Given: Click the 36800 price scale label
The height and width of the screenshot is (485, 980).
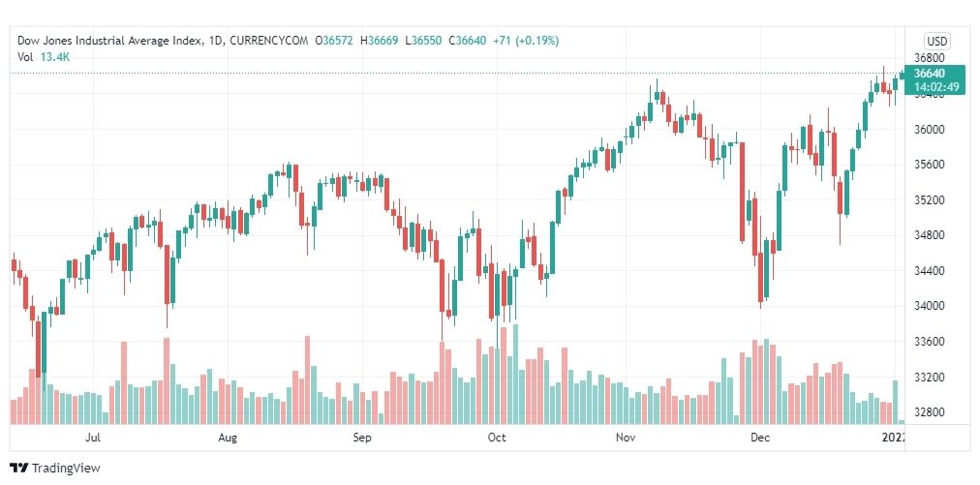Looking at the screenshot, I should coord(928,59).
